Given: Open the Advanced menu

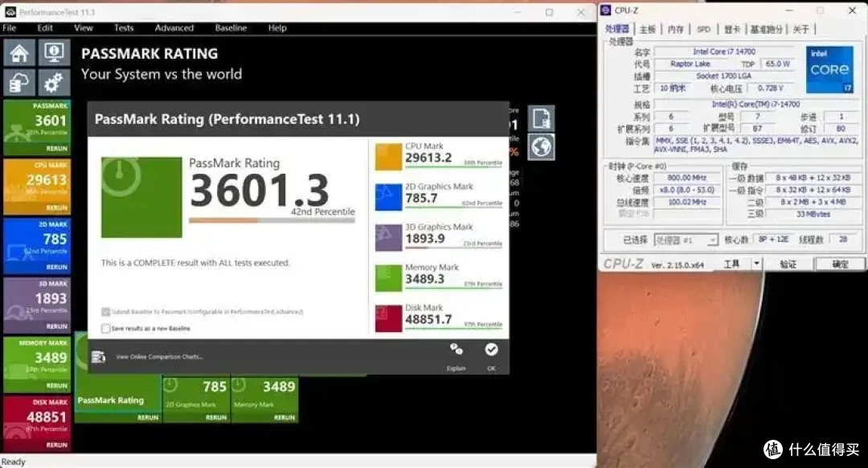Looking at the screenshot, I should (x=174, y=27).
